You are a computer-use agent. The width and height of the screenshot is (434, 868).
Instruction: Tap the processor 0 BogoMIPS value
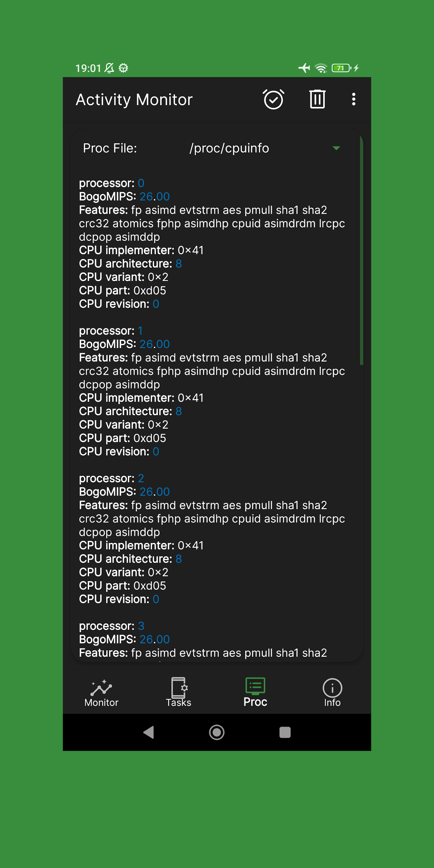155,196
